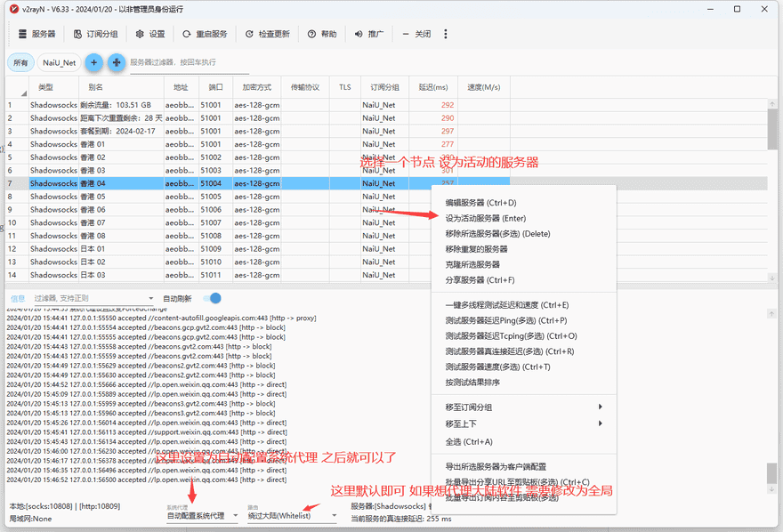The width and height of the screenshot is (783, 532).
Task: Select the NaiU_Net group tab
Action: click(x=59, y=62)
